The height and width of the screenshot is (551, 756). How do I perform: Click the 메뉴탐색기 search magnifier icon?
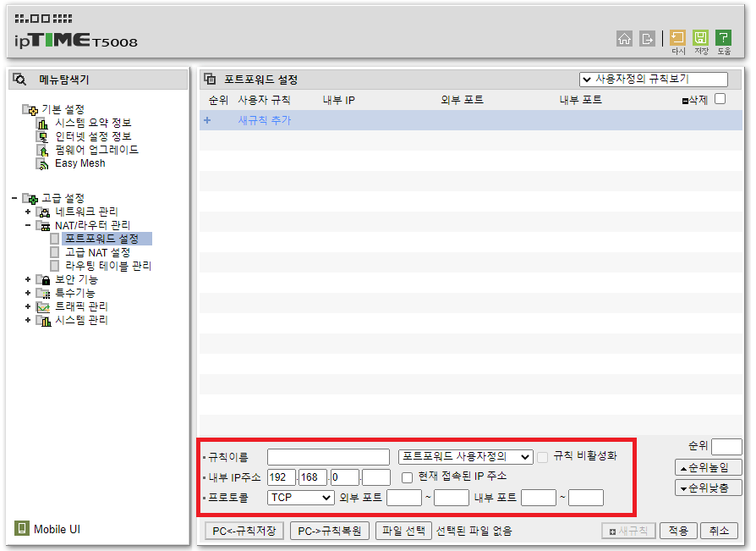point(19,79)
